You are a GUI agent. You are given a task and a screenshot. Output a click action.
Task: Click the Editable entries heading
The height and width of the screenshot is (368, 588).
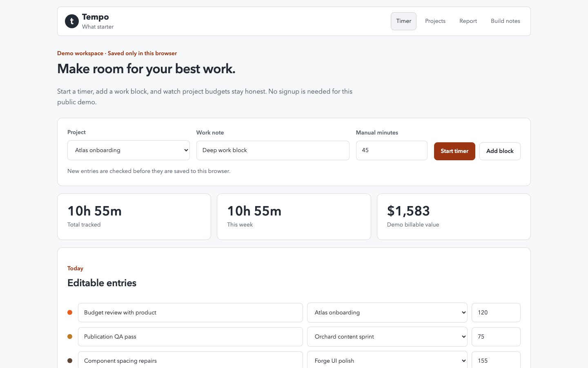[x=102, y=283]
